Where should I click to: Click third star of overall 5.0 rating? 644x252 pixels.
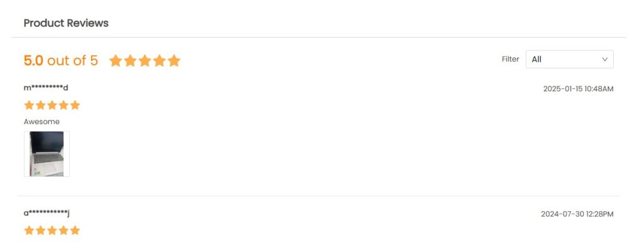click(145, 61)
